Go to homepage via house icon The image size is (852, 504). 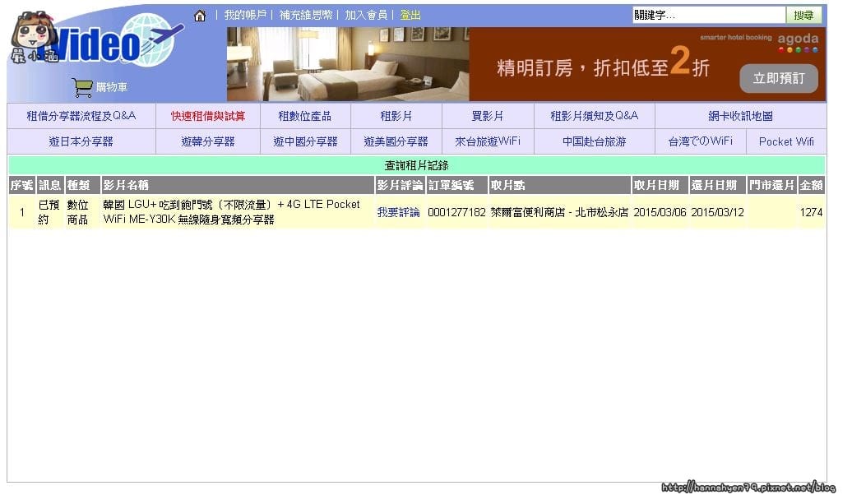(x=200, y=15)
